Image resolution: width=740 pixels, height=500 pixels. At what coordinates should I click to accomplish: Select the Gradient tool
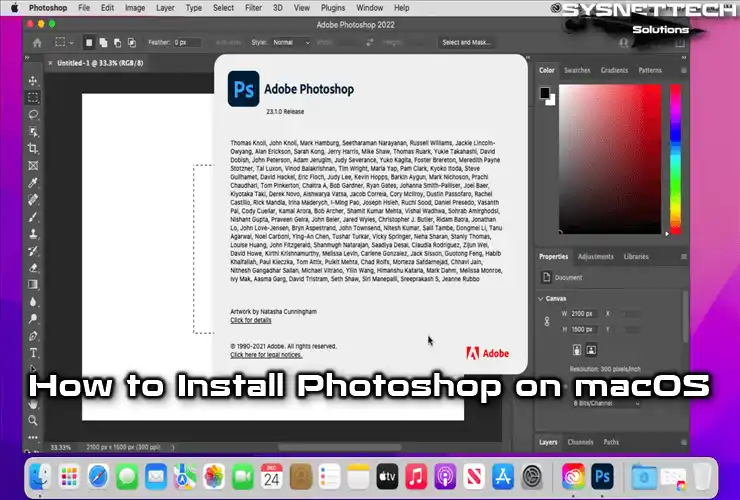pos(33,285)
